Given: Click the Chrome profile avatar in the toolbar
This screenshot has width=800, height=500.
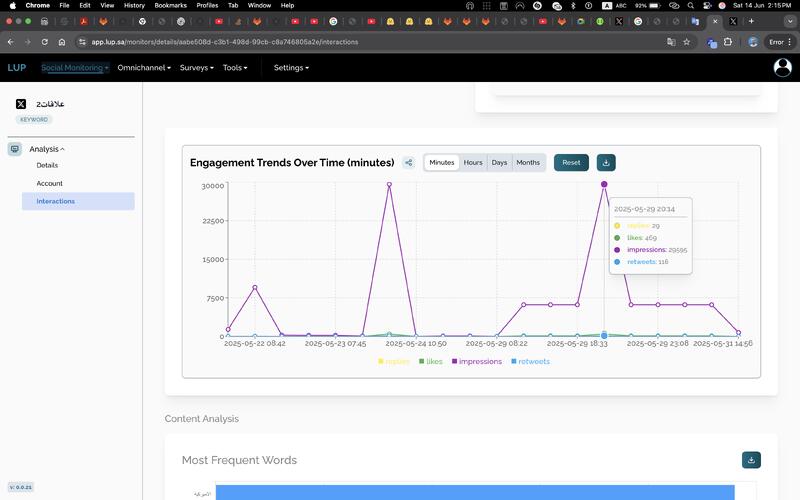Looking at the screenshot, I should click(x=753, y=42).
